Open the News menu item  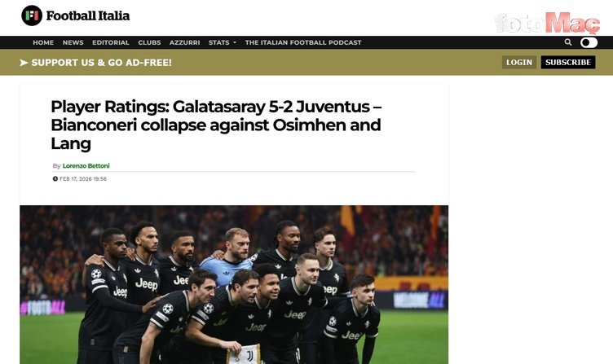(x=73, y=42)
